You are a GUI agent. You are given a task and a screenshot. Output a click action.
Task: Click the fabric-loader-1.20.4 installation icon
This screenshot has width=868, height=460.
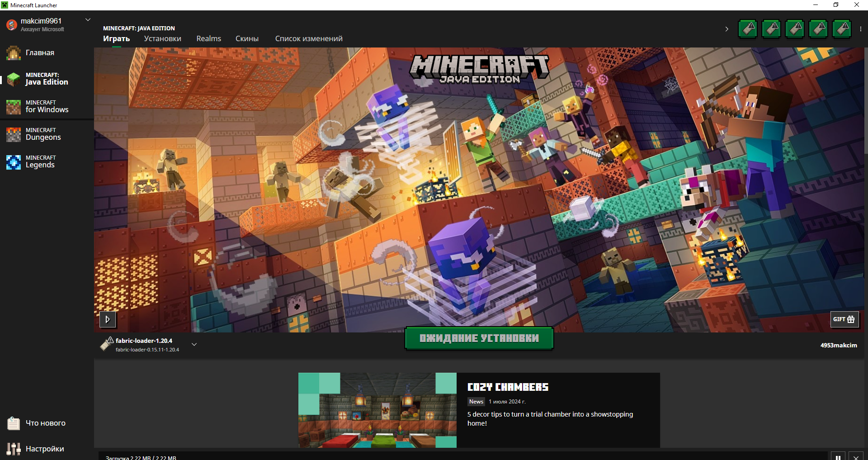(107, 344)
